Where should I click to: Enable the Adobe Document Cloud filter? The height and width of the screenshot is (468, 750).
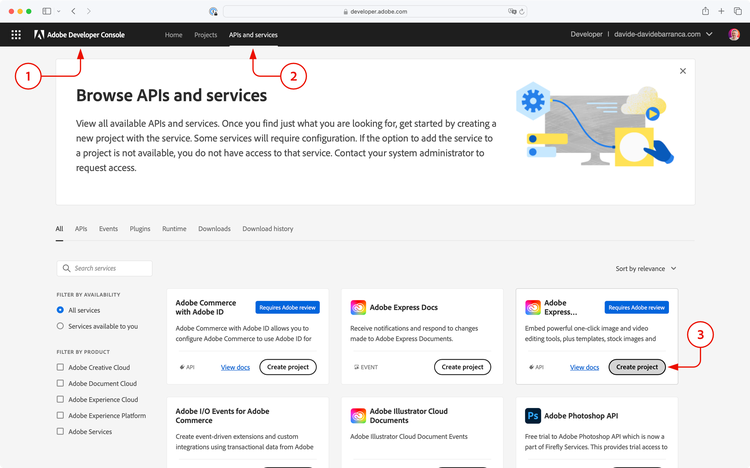point(60,383)
